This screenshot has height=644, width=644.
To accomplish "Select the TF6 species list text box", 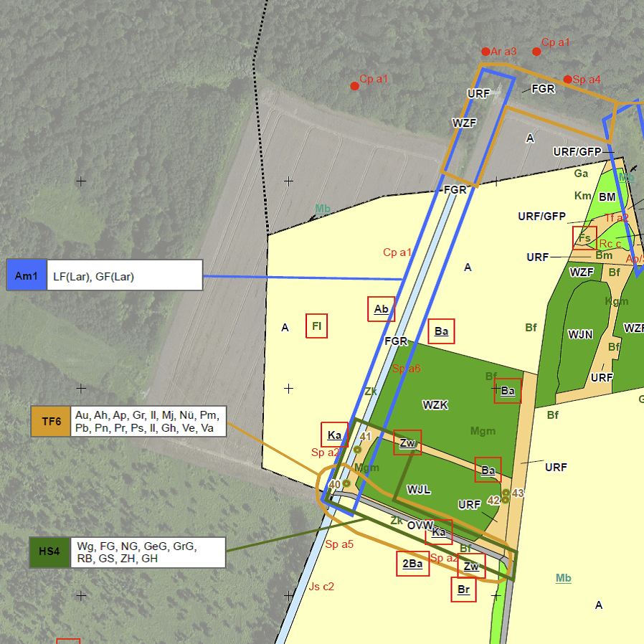I will [149, 421].
